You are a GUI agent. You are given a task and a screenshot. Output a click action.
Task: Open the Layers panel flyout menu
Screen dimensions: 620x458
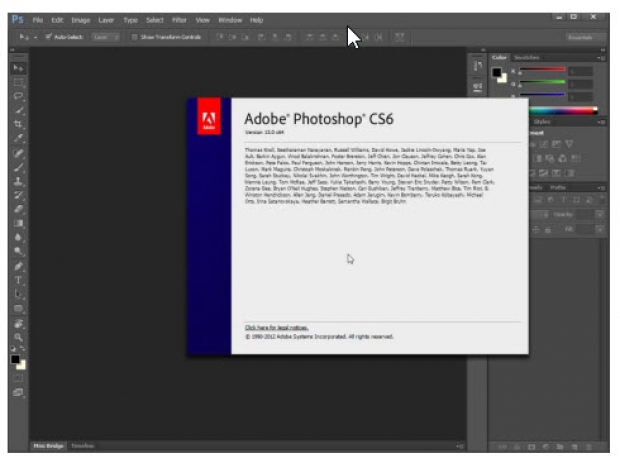(x=601, y=187)
